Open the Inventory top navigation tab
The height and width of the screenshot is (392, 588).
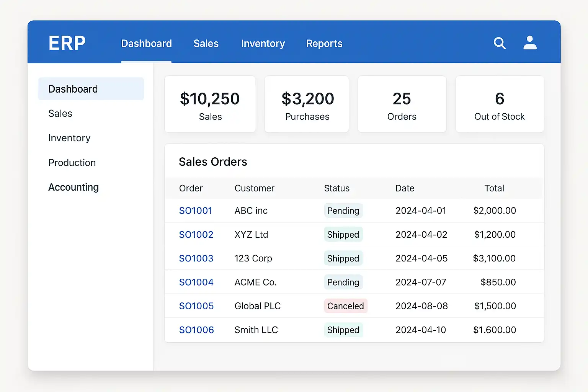coord(263,44)
